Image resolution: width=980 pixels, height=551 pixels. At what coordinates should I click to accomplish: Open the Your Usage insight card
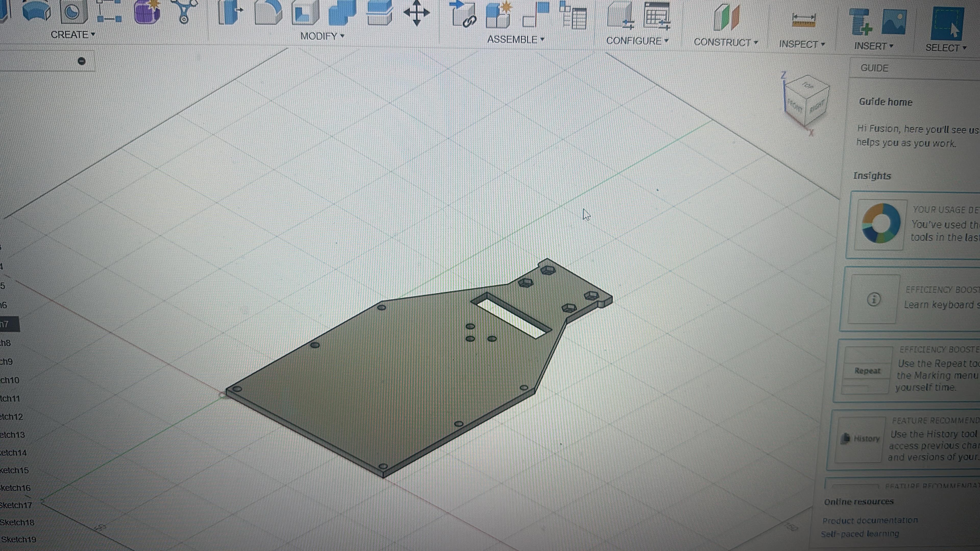913,225
